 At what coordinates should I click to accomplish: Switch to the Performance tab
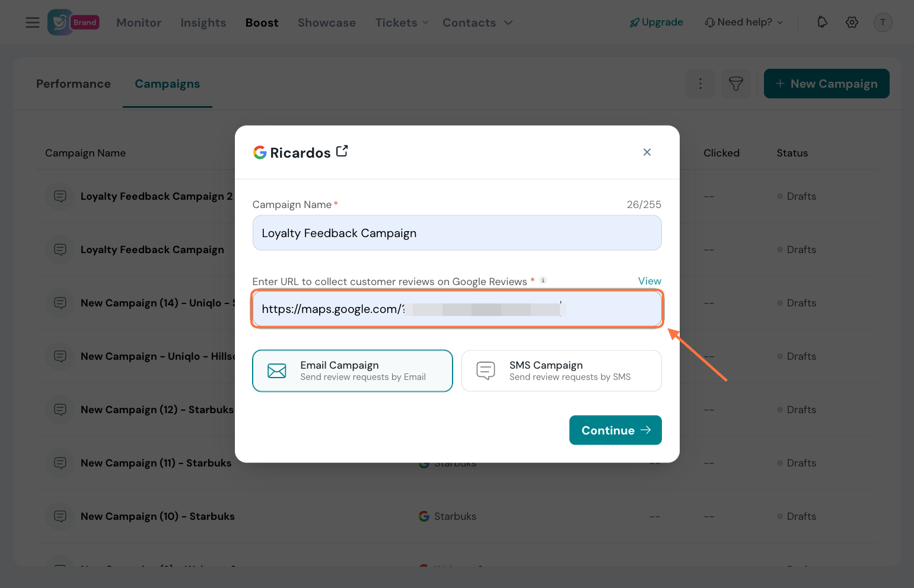pyautogui.click(x=74, y=84)
